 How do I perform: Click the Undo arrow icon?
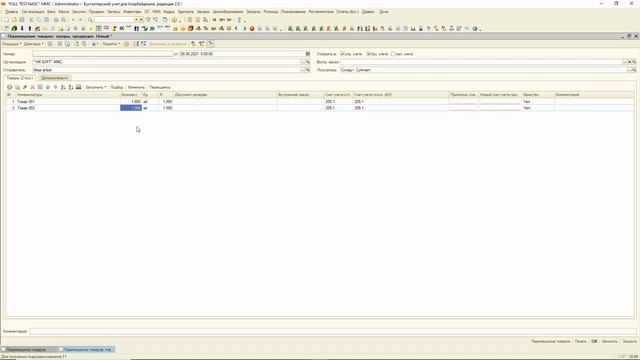point(73,20)
